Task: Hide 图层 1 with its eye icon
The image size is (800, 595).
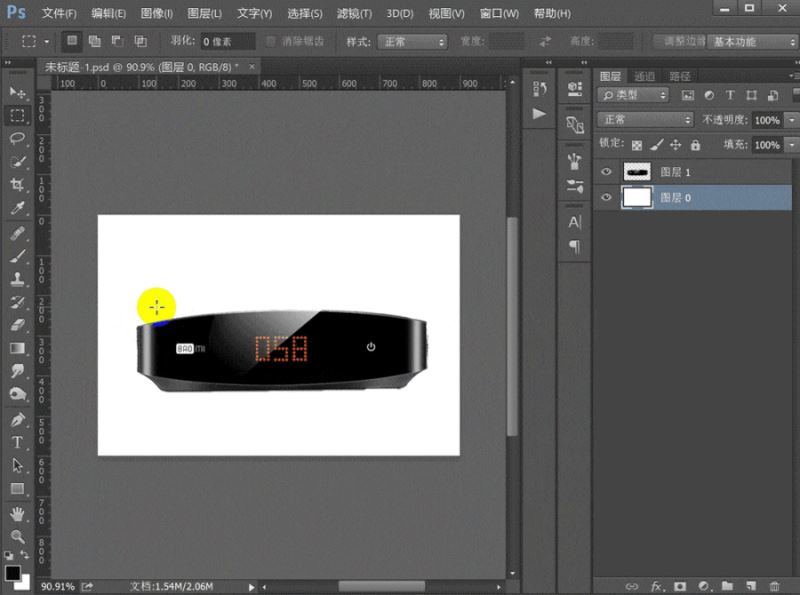Action: tap(605, 172)
